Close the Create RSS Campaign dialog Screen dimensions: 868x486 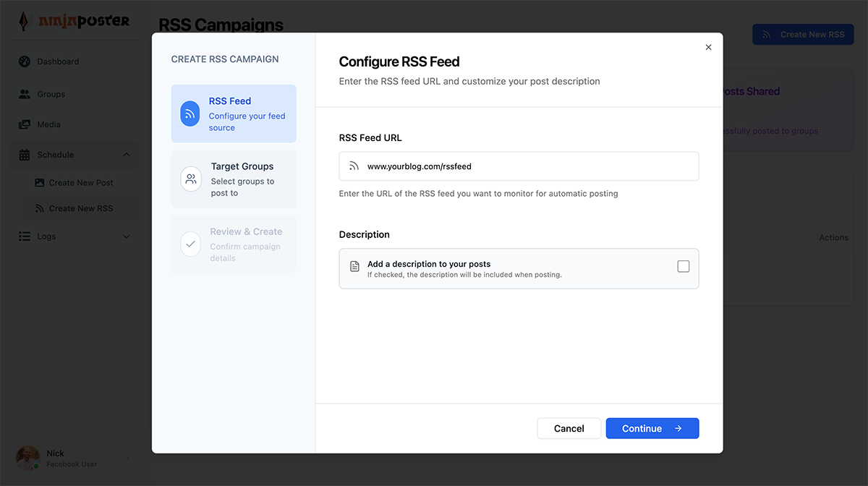708,47
